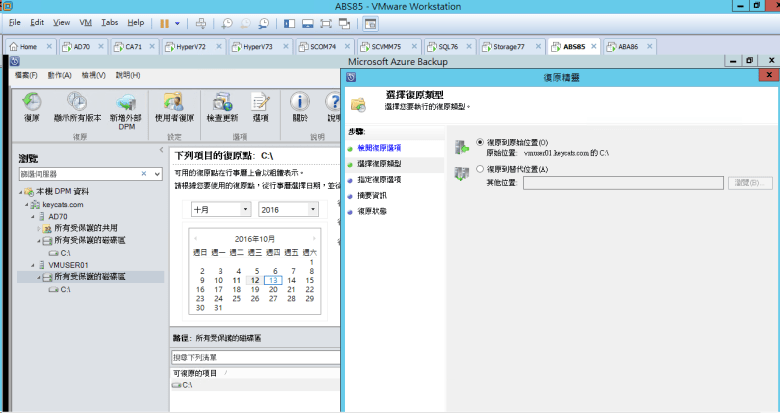The image size is (780, 413).
Task: Click the 檢查更新 ribbon icon
Action: click(x=221, y=106)
